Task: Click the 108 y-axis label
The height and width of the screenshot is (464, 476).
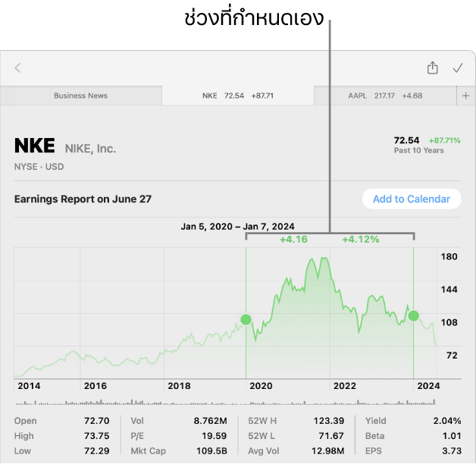Action: 449,322
